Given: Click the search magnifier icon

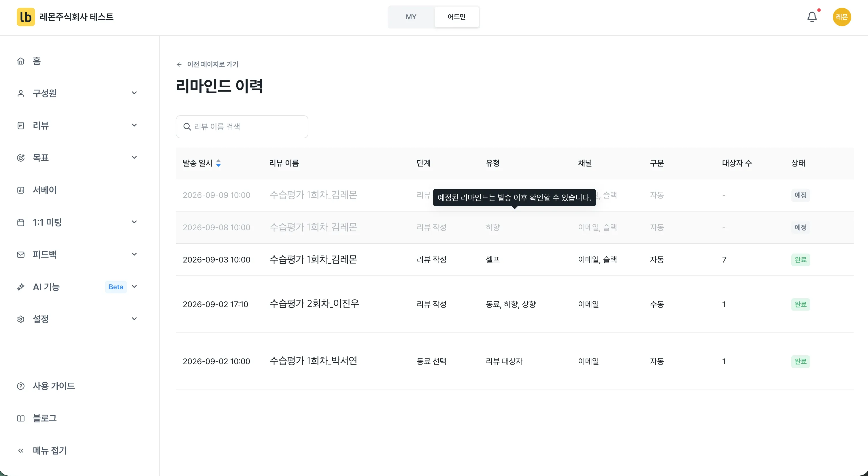Looking at the screenshot, I should tap(187, 127).
